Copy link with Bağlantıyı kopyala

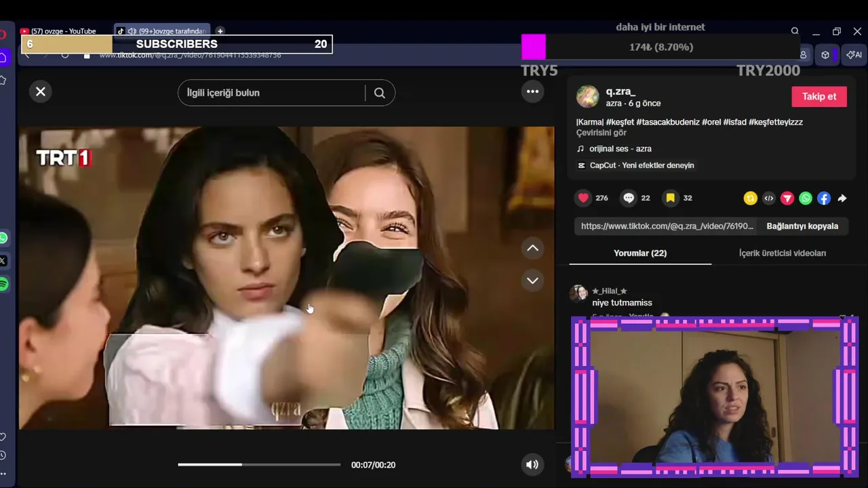[802, 226]
